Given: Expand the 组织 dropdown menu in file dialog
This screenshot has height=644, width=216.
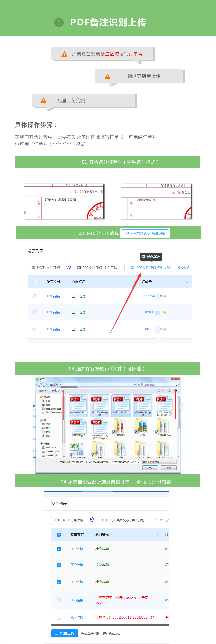Looking at the screenshot, I should tap(43, 390).
